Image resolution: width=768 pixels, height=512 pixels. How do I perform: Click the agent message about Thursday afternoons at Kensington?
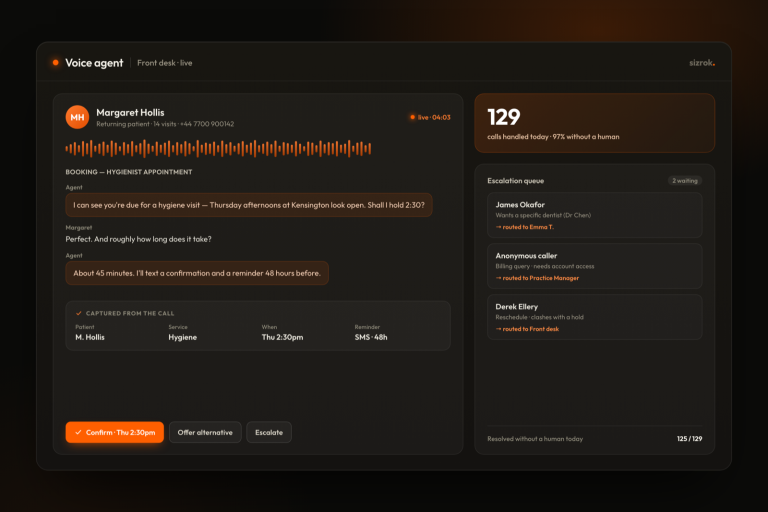[x=249, y=205]
